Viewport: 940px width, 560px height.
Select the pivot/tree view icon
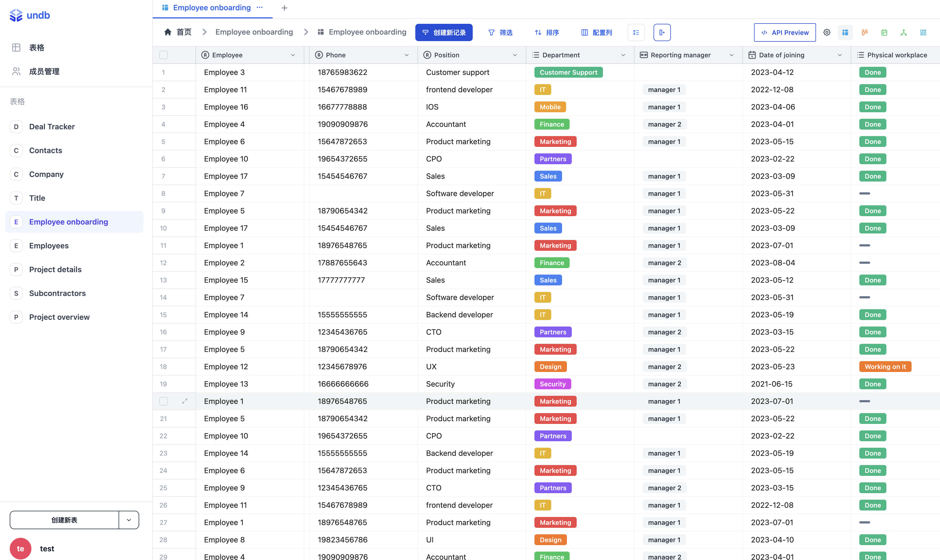click(904, 32)
